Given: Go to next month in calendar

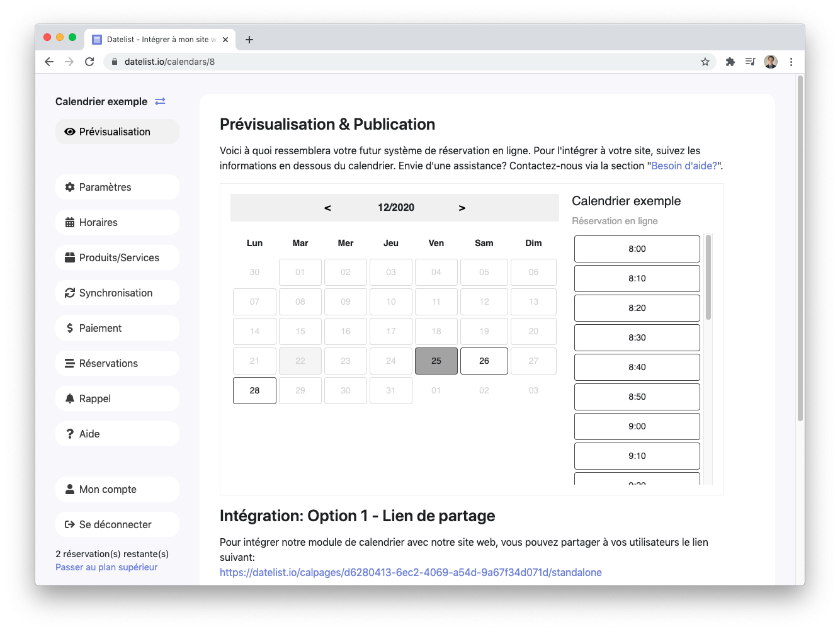Looking at the screenshot, I should coord(462,208).
